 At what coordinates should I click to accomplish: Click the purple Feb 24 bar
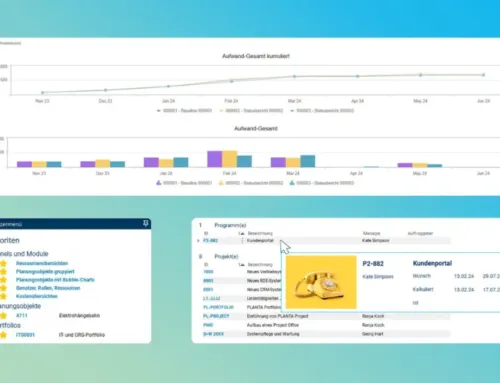[215, 159]
